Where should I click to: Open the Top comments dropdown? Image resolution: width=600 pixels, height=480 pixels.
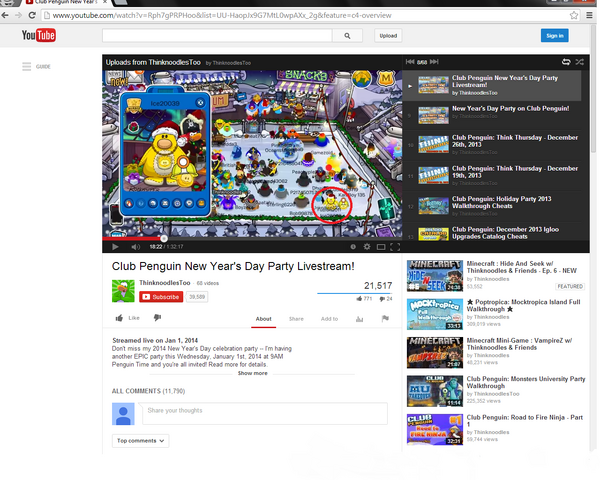(x=140, y=441)
